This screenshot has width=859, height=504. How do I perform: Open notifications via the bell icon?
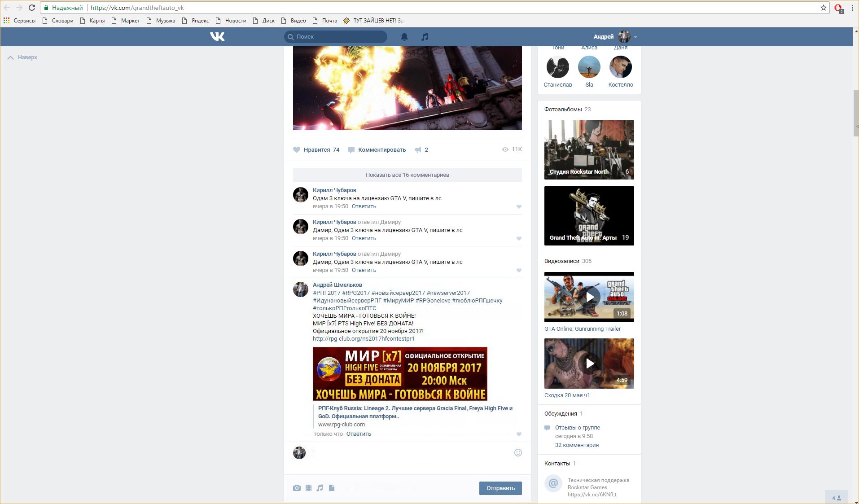coord(404,37)
